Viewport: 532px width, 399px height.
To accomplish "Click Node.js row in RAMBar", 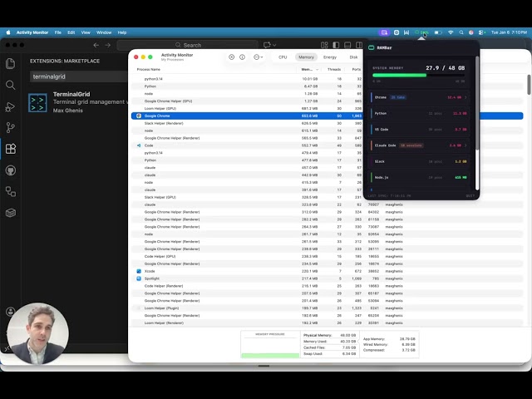I will [x=420, y=177].
